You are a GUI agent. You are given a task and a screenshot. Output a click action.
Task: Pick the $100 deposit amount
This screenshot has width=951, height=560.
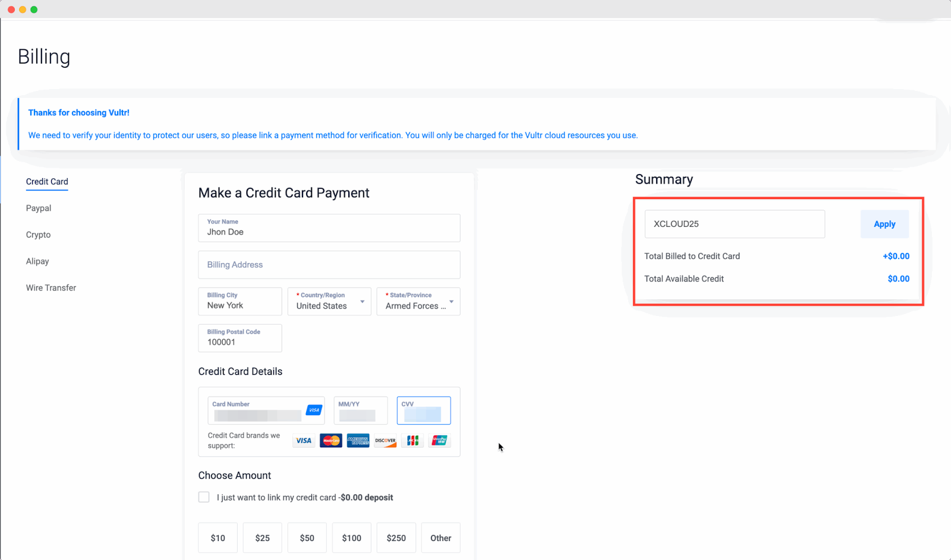pyautogui.click(x=351, y=537)
